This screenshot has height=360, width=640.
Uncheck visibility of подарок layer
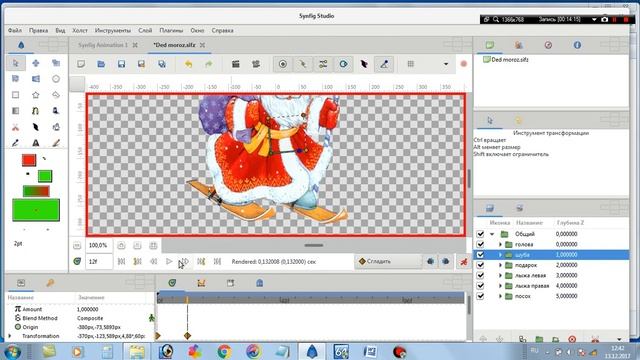(x=480, y=265)
